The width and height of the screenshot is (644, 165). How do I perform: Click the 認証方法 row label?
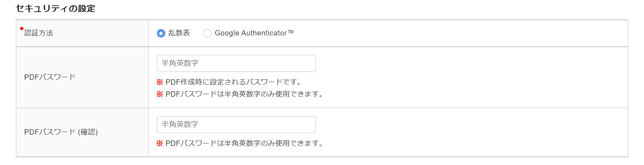[x=39, y=33]
